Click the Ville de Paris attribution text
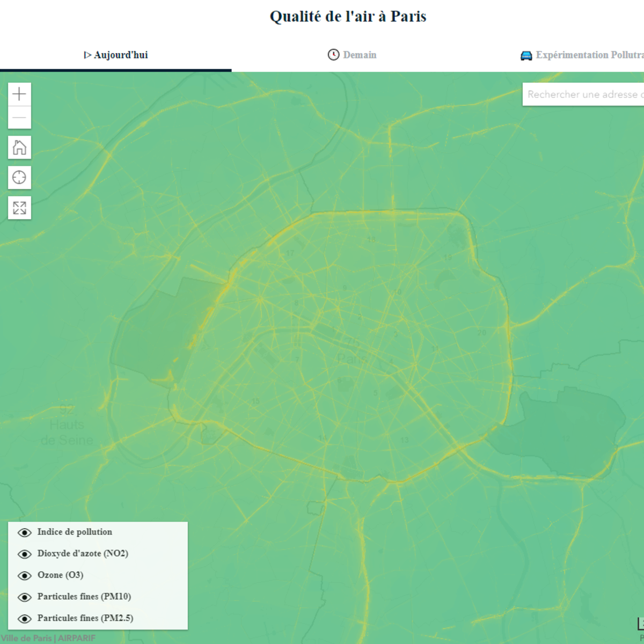 pyautogui.click(x=26, y=638)
